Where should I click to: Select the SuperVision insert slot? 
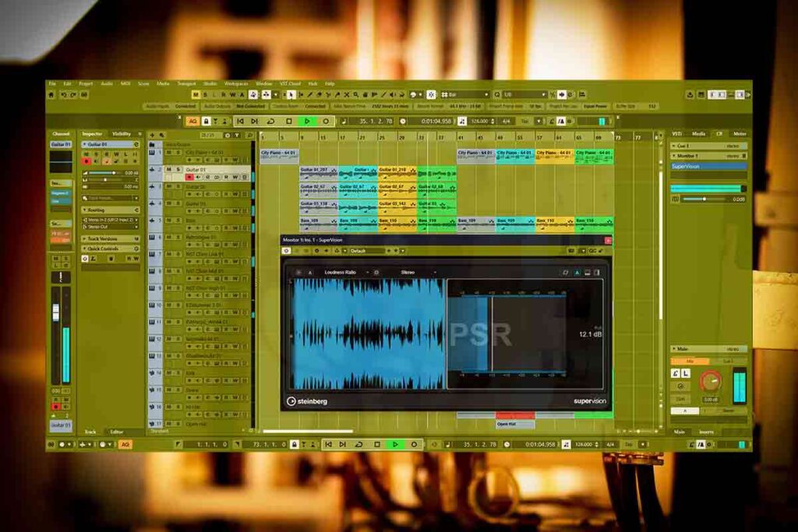(708, 166)
